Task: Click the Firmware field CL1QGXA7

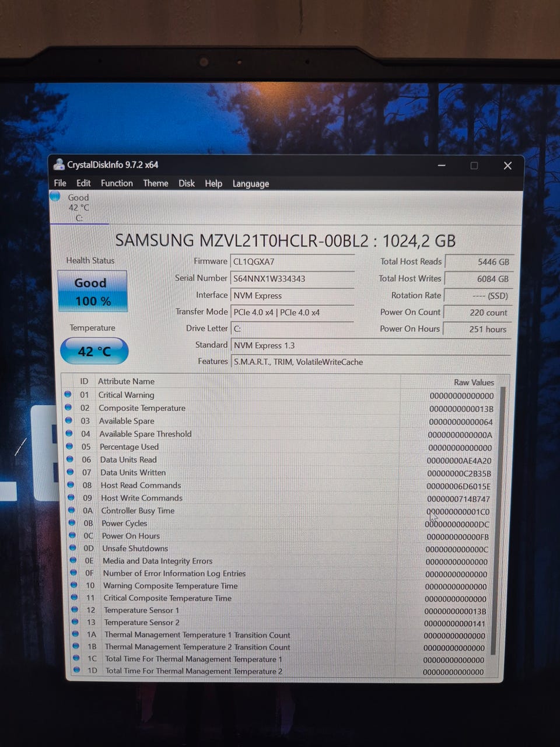Action: 292,261
